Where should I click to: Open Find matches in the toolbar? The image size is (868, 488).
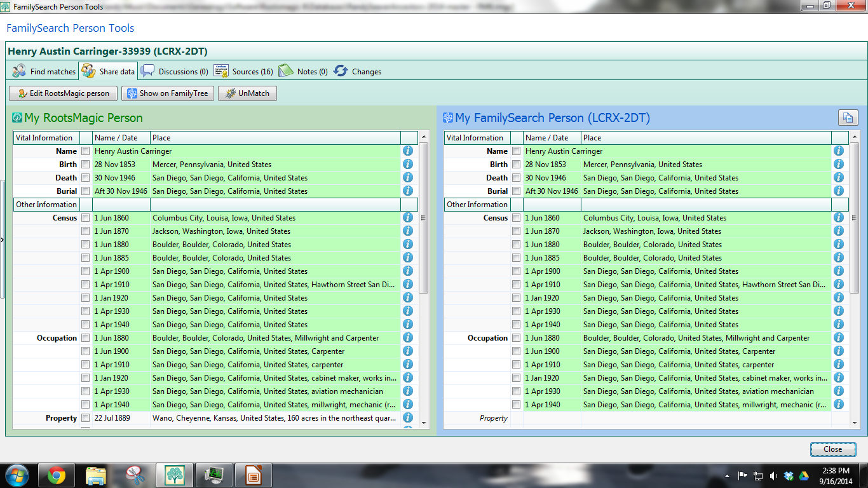(43, 71)
